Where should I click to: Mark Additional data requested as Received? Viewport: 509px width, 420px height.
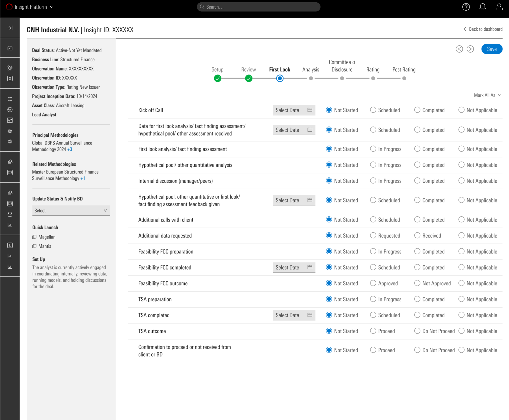[x=417, y=235]
